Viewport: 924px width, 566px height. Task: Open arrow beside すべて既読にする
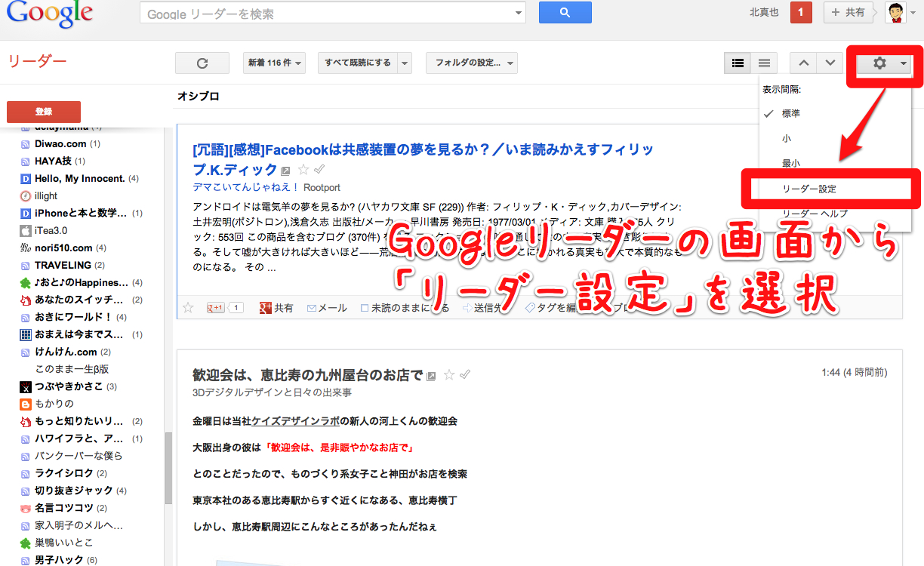click(405, 63)
